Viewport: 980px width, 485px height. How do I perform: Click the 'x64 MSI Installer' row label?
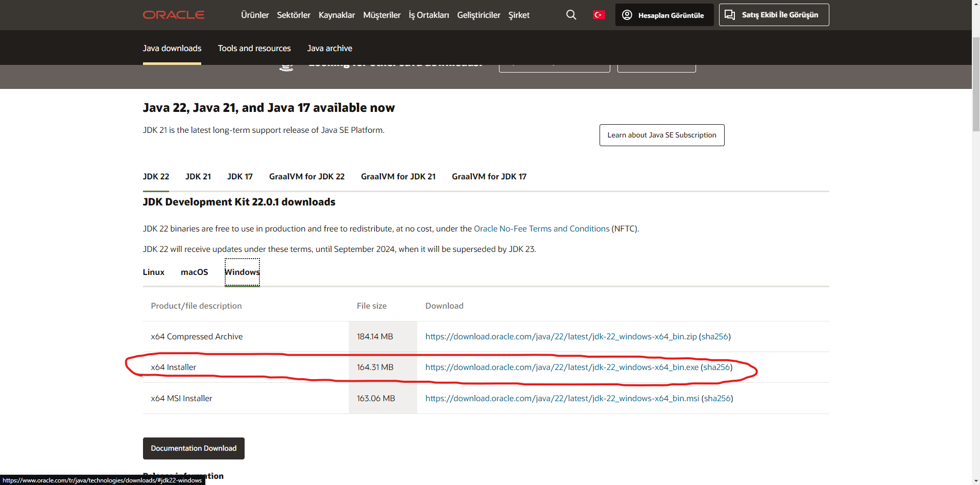[181, 398]
